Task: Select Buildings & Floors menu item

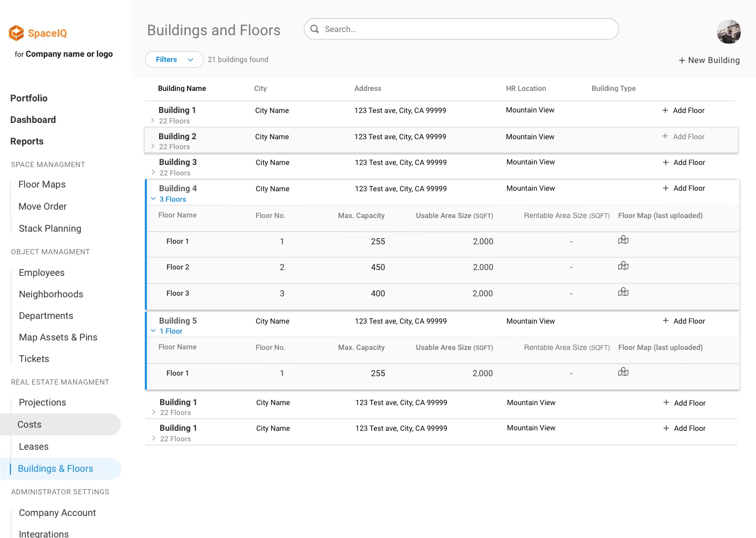Action: pos(60,469)
